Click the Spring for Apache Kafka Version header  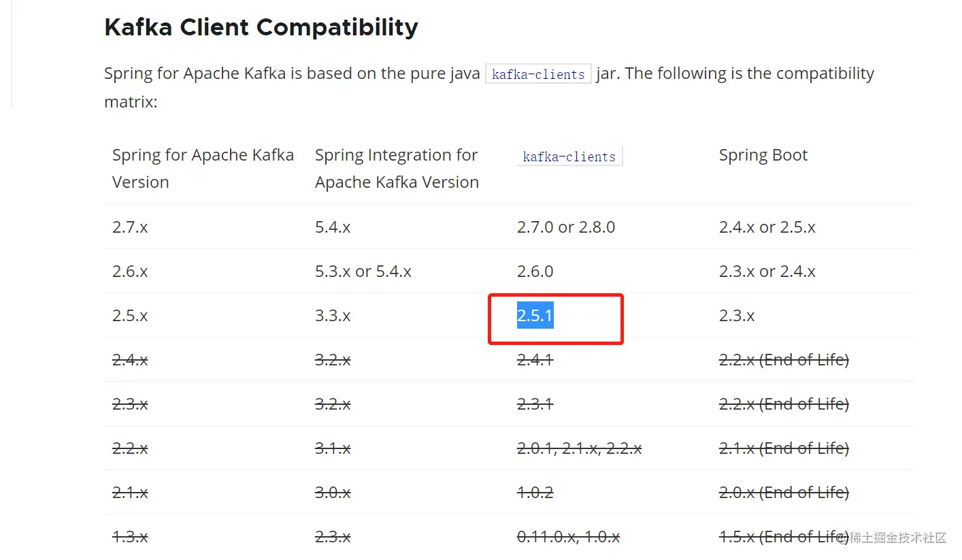(203, 168)
